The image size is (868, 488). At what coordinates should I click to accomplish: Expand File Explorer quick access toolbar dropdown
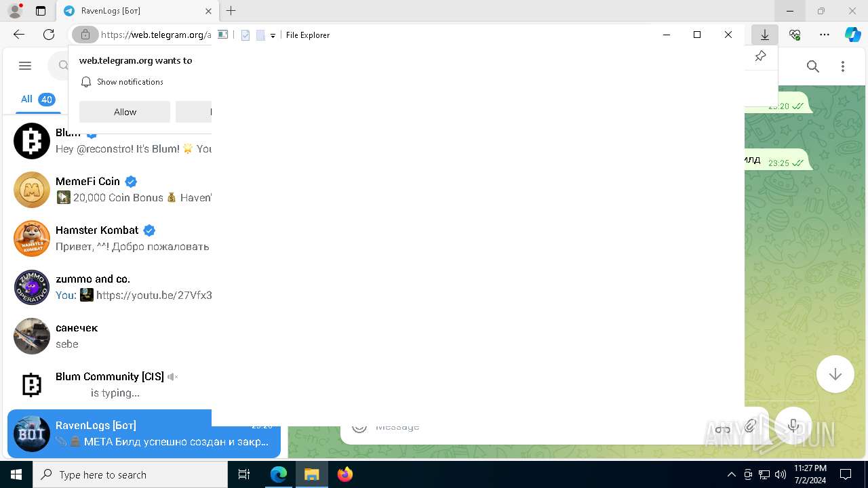pos(273,35)
